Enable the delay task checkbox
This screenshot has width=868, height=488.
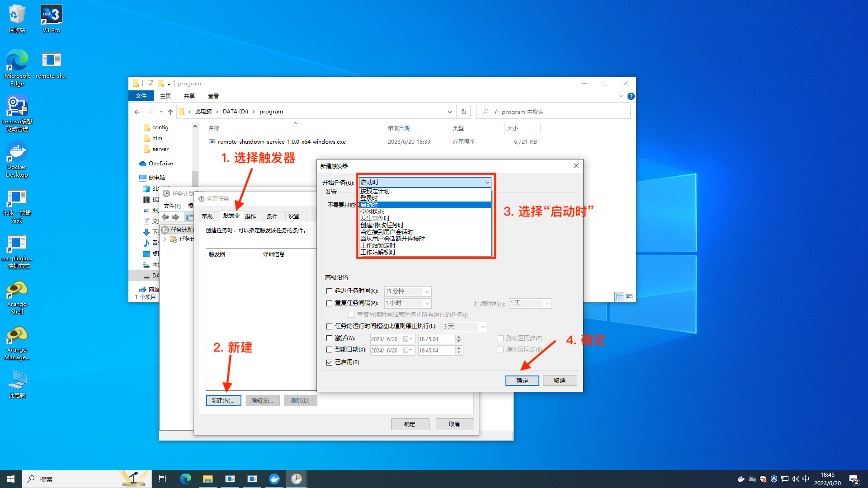[329, 291]
